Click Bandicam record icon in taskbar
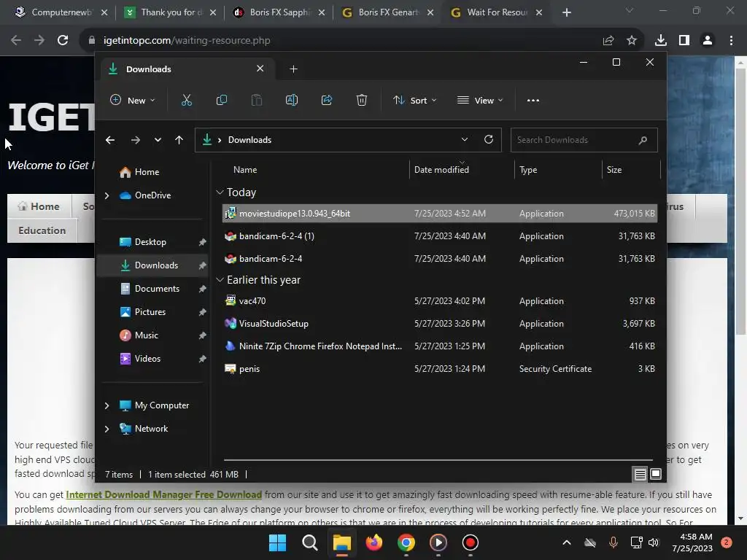 pos(471,542)
